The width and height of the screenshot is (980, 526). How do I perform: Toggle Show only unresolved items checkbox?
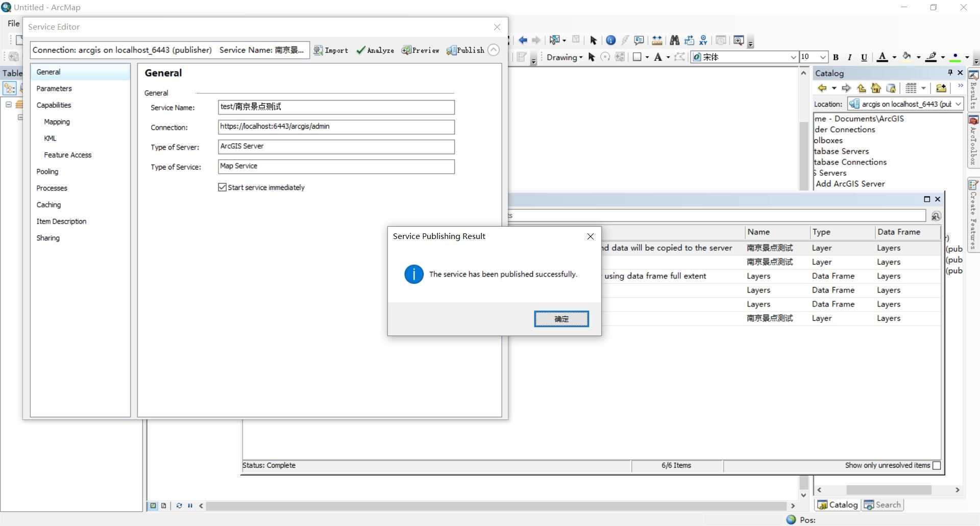point(937,465)
